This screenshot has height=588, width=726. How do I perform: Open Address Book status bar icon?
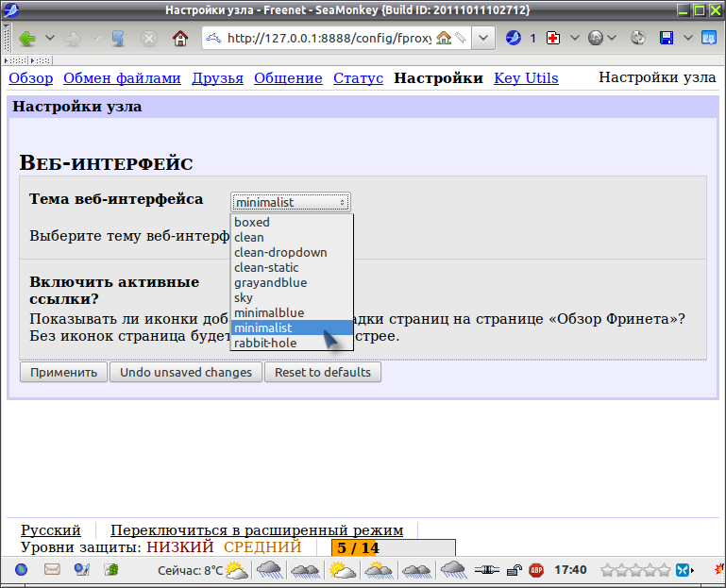coord(111,569)
